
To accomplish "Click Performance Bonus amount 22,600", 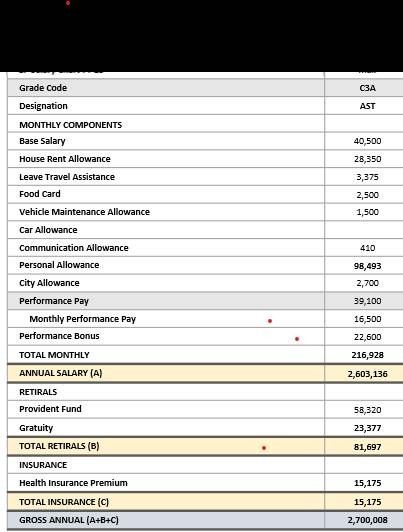I will pos(367,337).
